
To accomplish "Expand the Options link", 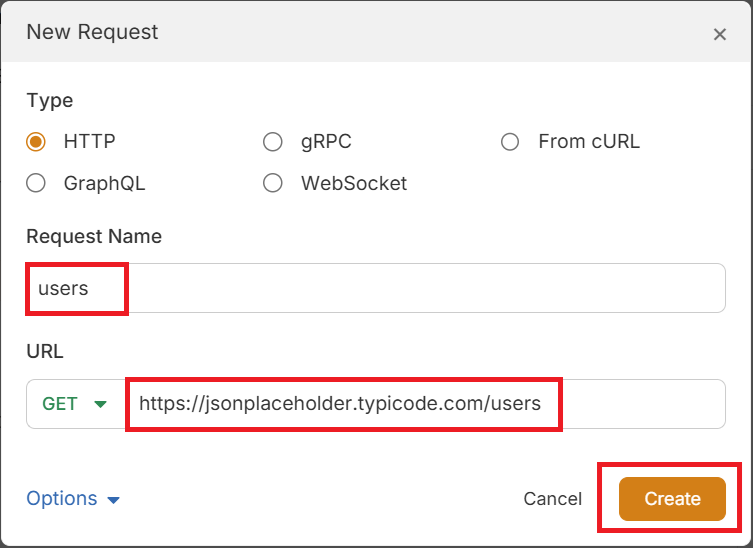I will coord(62,498).
